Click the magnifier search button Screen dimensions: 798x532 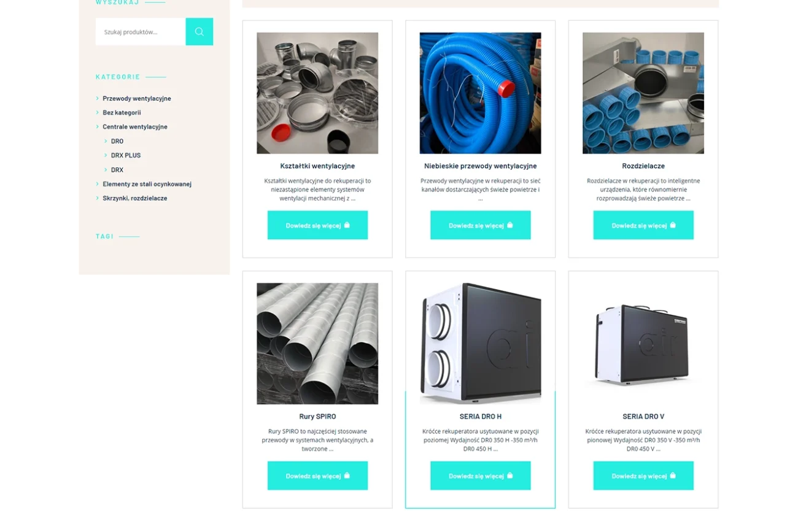(x=199, y=31)
